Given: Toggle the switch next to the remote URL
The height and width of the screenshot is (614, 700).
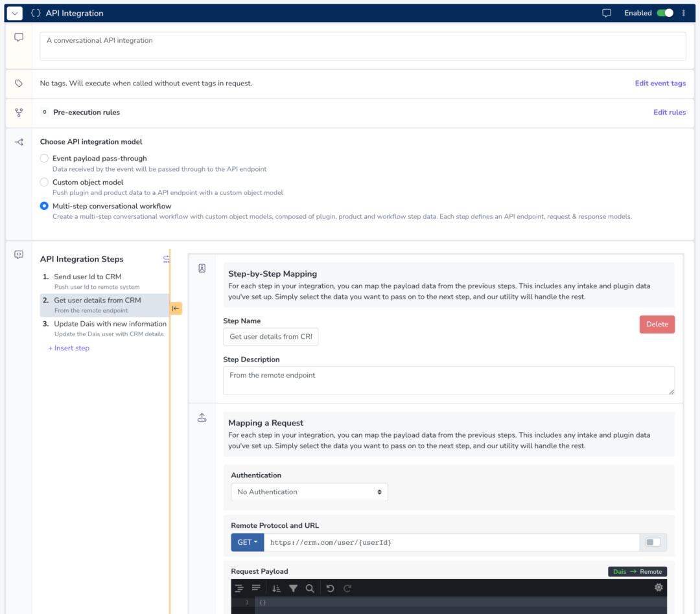Looking at the screenshot, I should (x=653, y=543).
